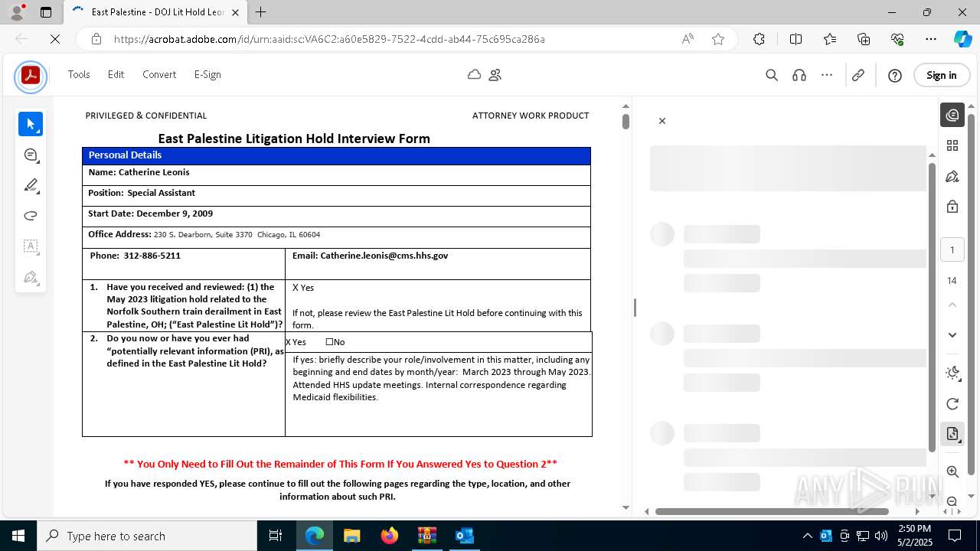
Task: Open File Explorer from the taskbar
Action: click(x=351, y=536)
